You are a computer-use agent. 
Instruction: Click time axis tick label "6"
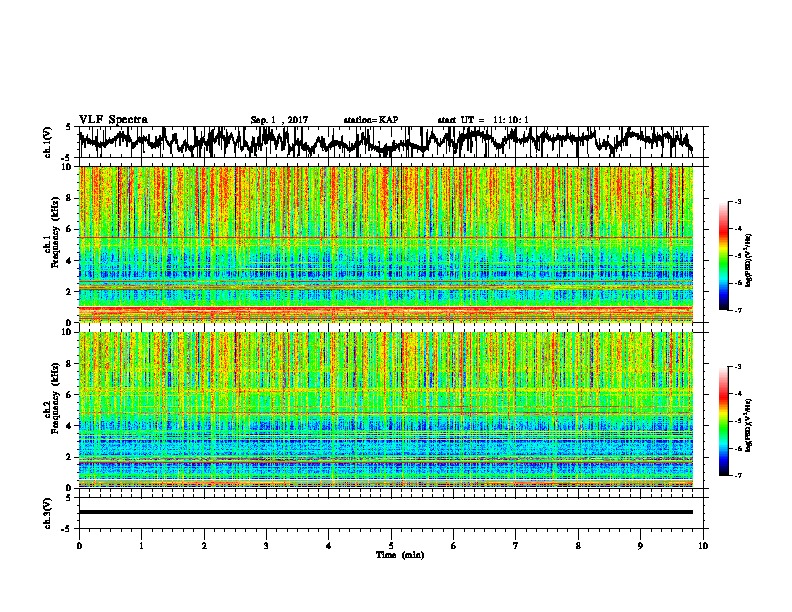click(x=454, y=546)
